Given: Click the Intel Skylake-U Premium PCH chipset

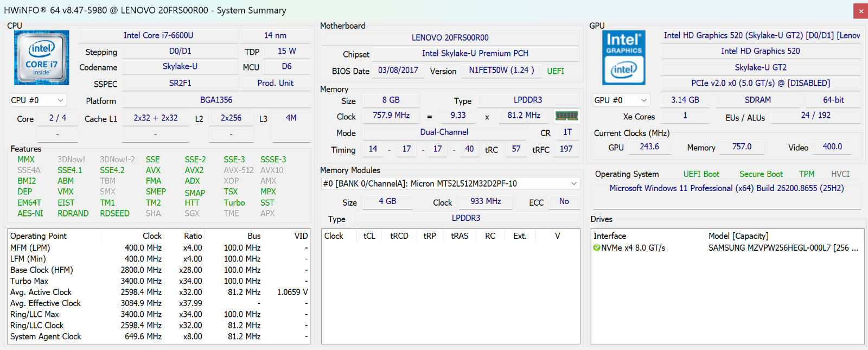Looking at the screenshot, I should click(x=475, y=53).
